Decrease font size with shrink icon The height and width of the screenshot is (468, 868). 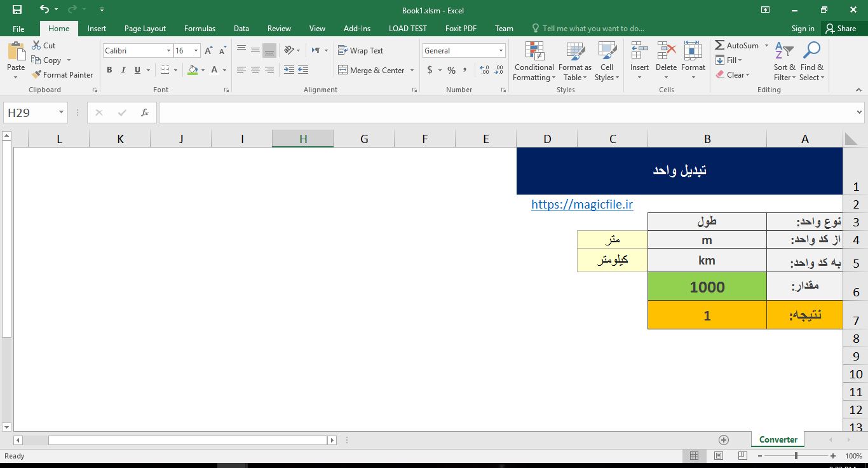pos(222,51)
